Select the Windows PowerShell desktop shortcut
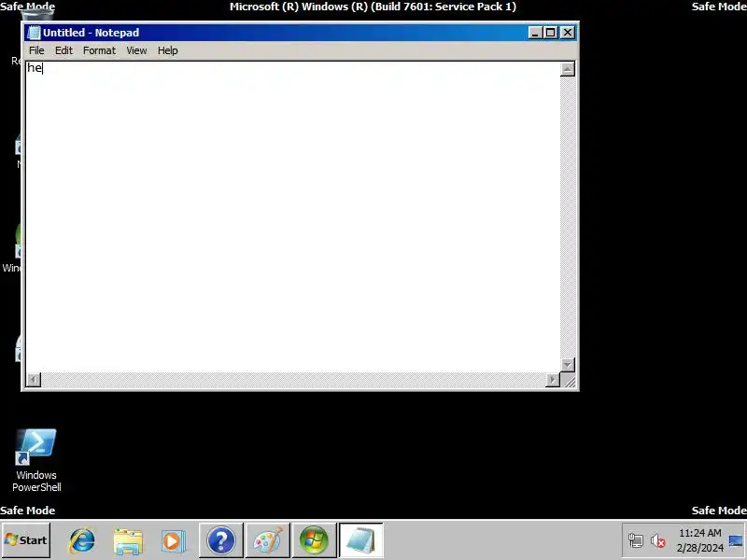Screen dimensions: 747x560 36,460
